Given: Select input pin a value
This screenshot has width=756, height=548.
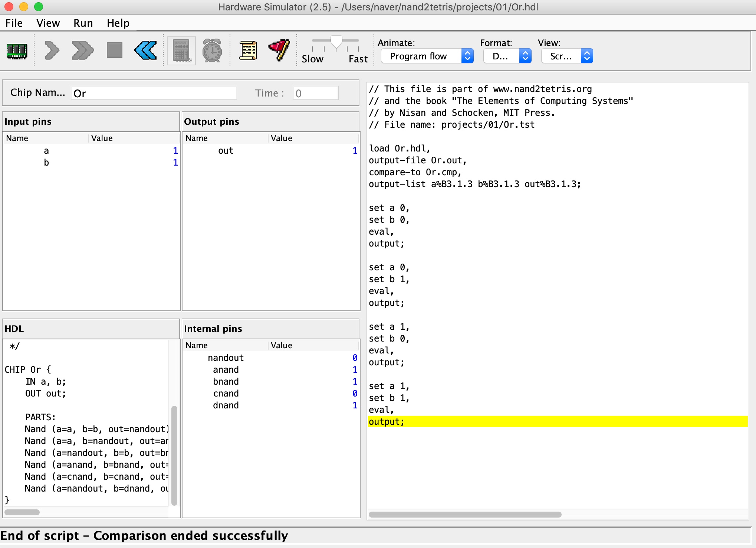Looking at the screenshot, I should click(175, 150).
